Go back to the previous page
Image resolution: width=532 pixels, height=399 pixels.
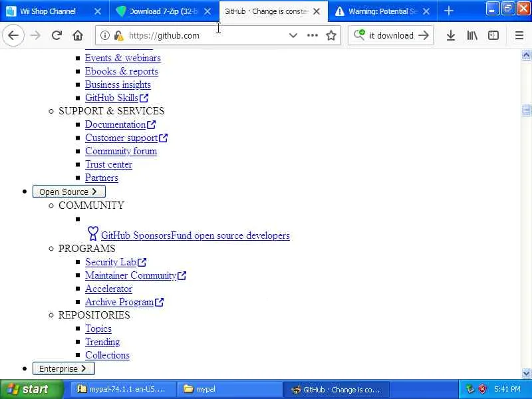pos(13,35)
